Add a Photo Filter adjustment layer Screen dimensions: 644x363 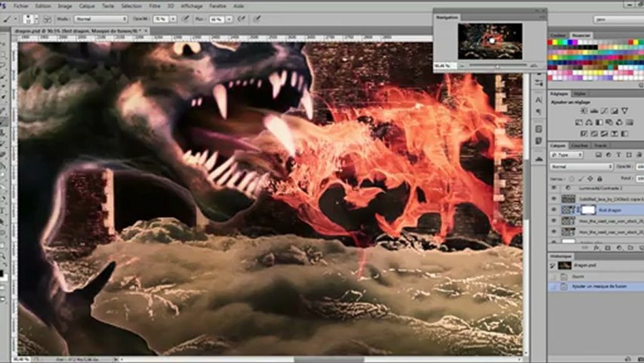pyautogui.click(x=609, y=122)
